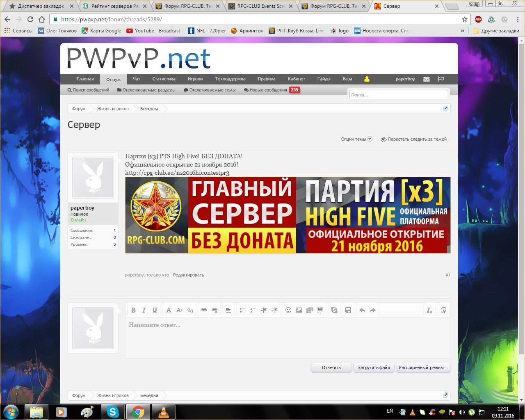
Task: Open the top breadcrumb quick-navigation icon
Action: coord(445,108)
